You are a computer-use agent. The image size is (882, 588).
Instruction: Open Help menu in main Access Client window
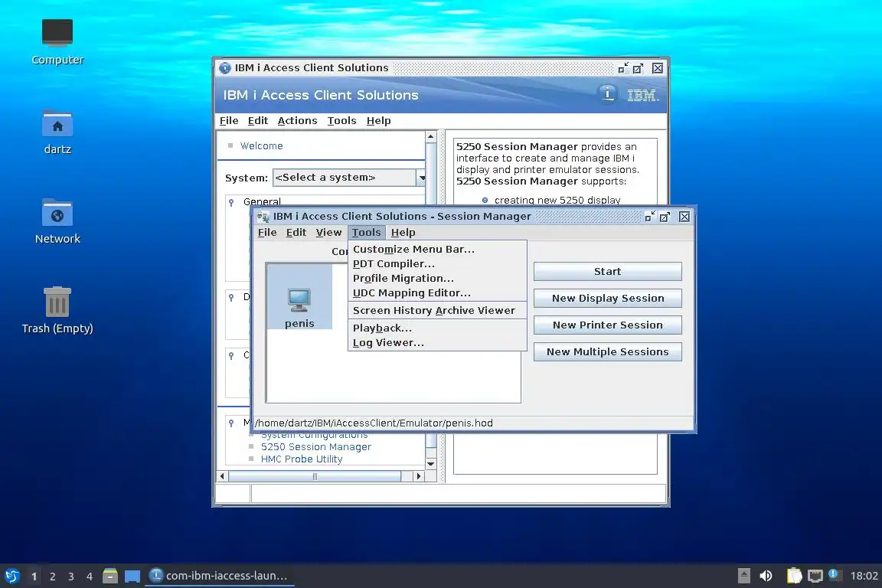[378, 120]
